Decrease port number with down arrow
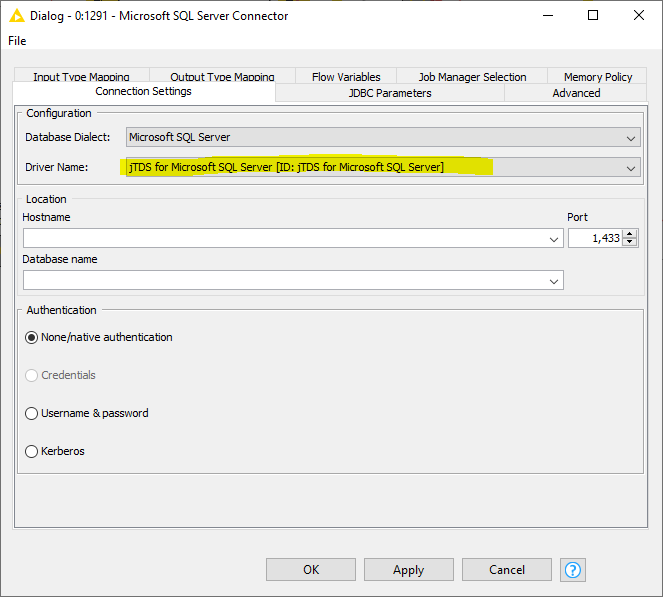The height and width of the screenshot is (597, 663). (630, 242)
